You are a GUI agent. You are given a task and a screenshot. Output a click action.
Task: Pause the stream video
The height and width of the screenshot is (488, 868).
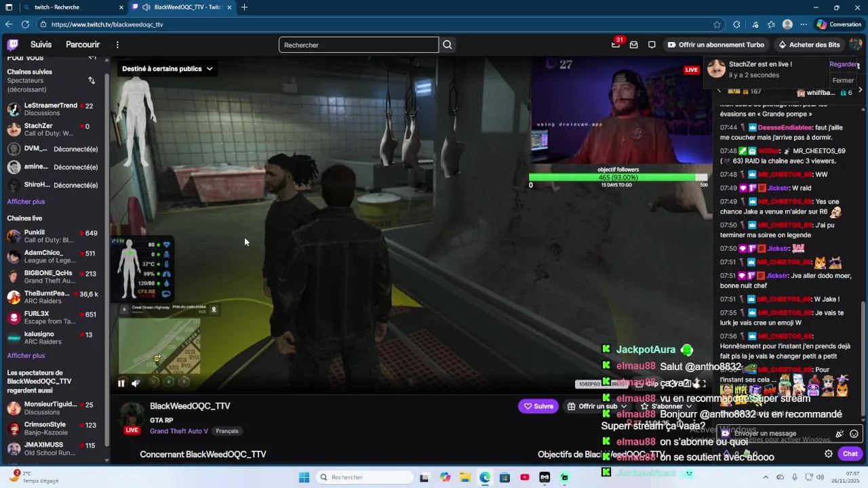(121, 383)
